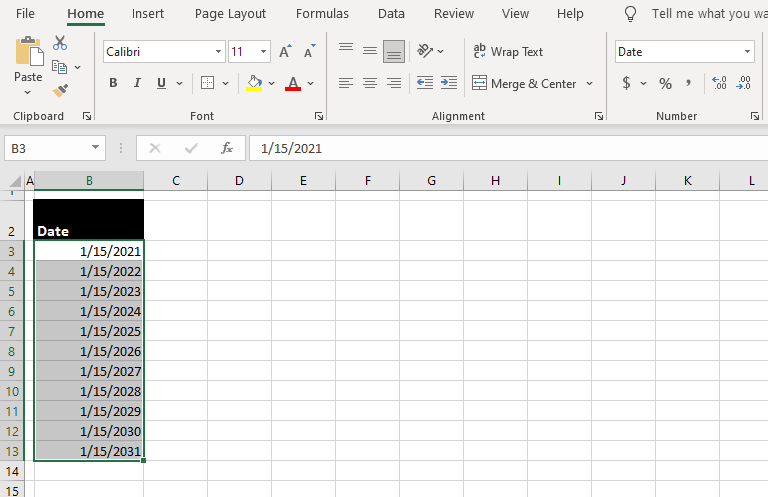Increase Decimal places
Screen dimensions: 768x497
[719, 83]
